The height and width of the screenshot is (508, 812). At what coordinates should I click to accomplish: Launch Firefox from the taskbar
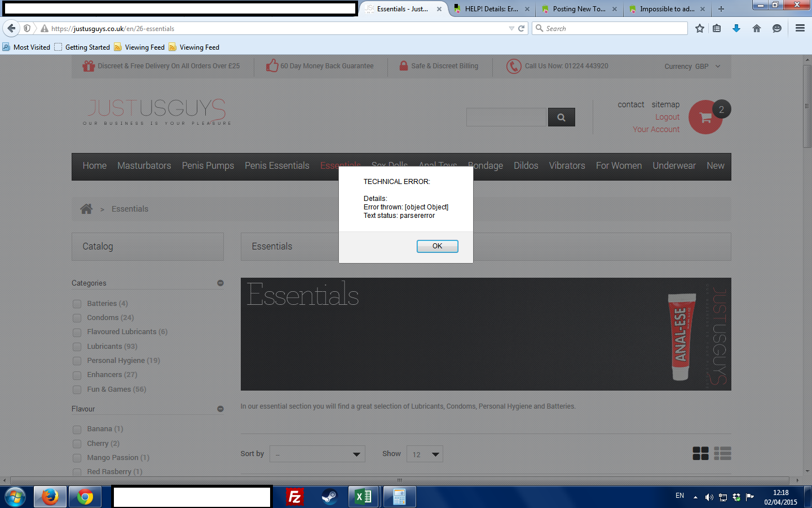50,497
